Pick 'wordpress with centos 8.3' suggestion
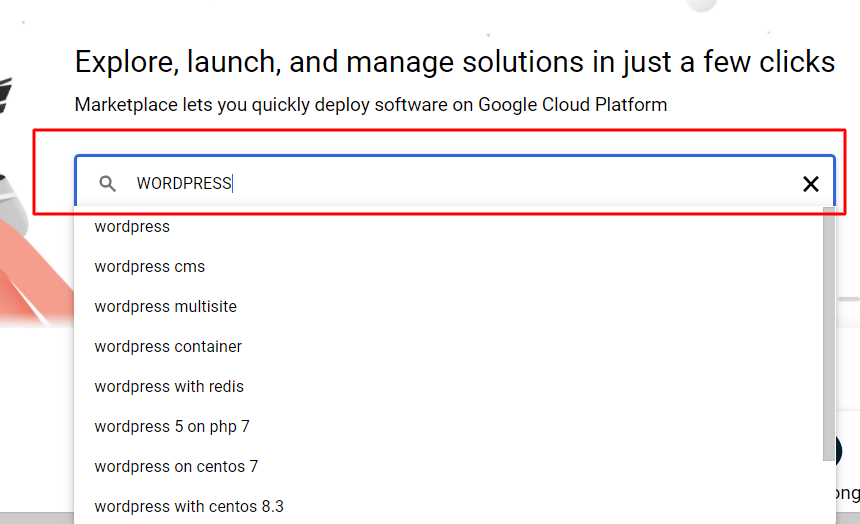Viewport: 860px width, 524px height. point(449,506)
